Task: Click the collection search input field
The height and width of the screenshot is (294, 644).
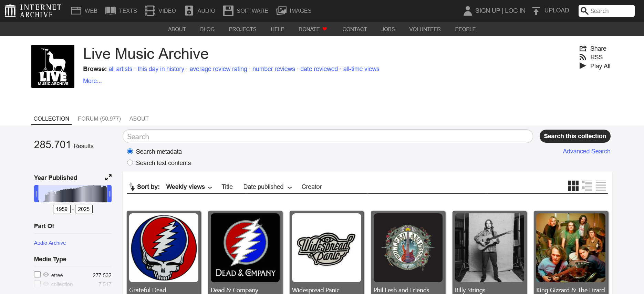Action: point(328,136)
